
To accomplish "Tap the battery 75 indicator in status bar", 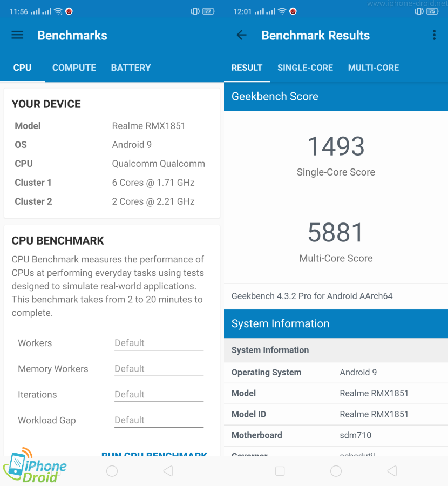I will (432, 11).
